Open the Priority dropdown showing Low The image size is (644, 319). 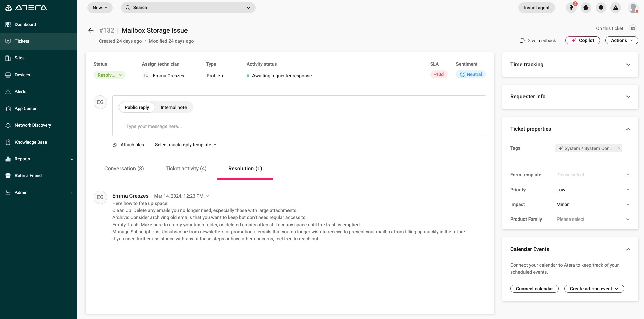[592, 190]
